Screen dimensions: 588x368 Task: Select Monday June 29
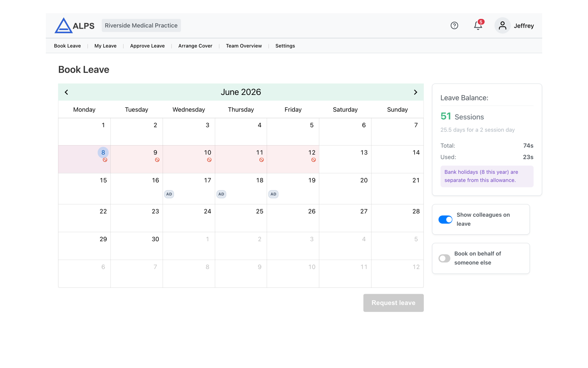[85, 246]
